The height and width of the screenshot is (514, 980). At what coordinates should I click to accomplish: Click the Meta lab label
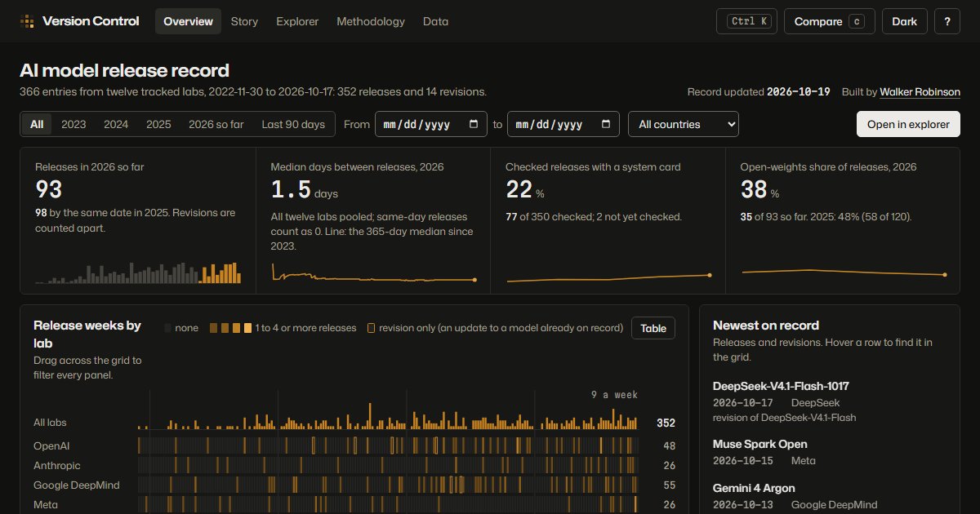[x=46, y=505]
